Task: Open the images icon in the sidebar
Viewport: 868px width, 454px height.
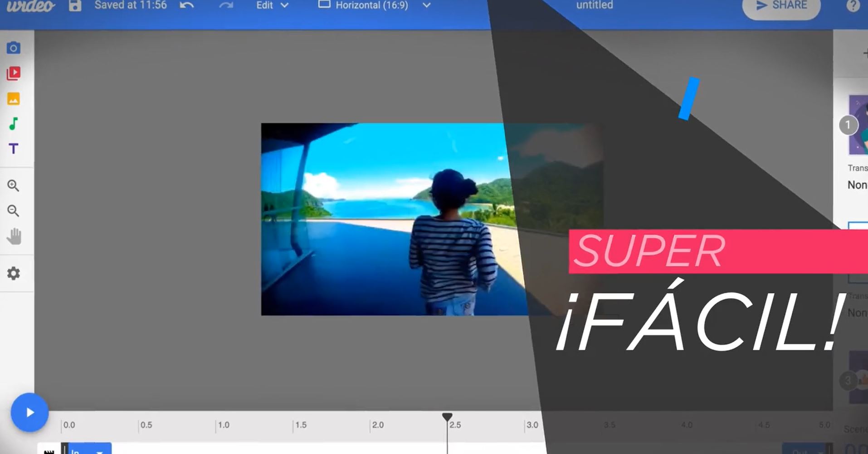Action: click(14, 98)
